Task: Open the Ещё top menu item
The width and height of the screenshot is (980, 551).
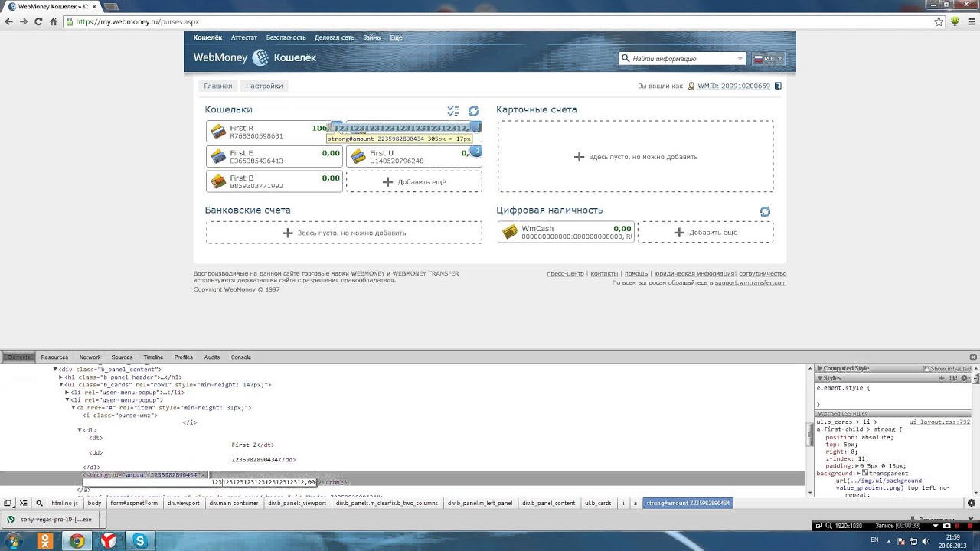Action: tap(396, 37)
